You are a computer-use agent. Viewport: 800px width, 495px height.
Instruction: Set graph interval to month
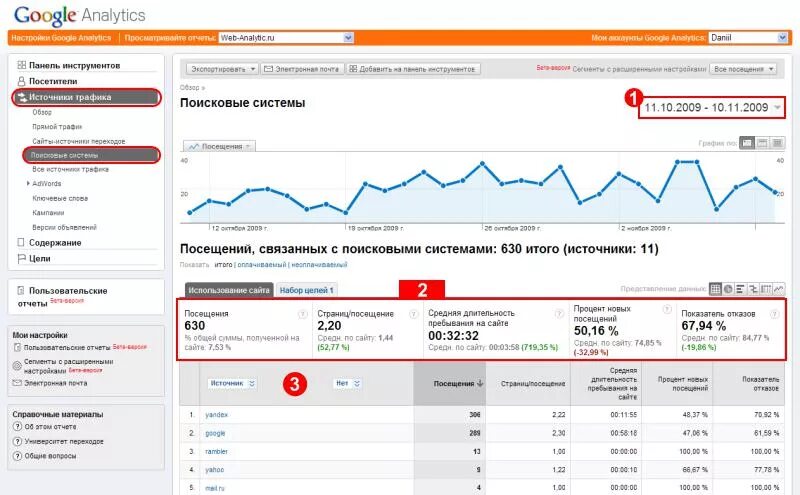[778, 143]
